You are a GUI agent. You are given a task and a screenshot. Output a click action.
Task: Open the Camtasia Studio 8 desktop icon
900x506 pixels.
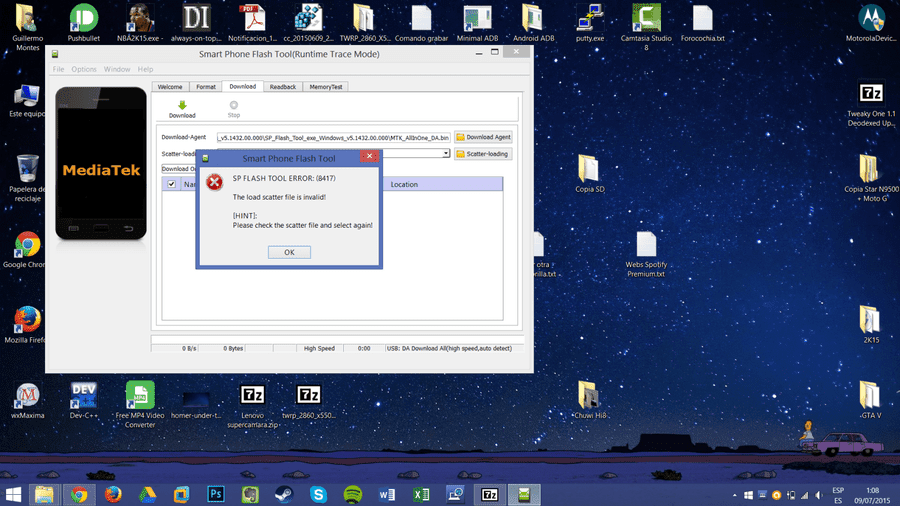click(646, 24)
